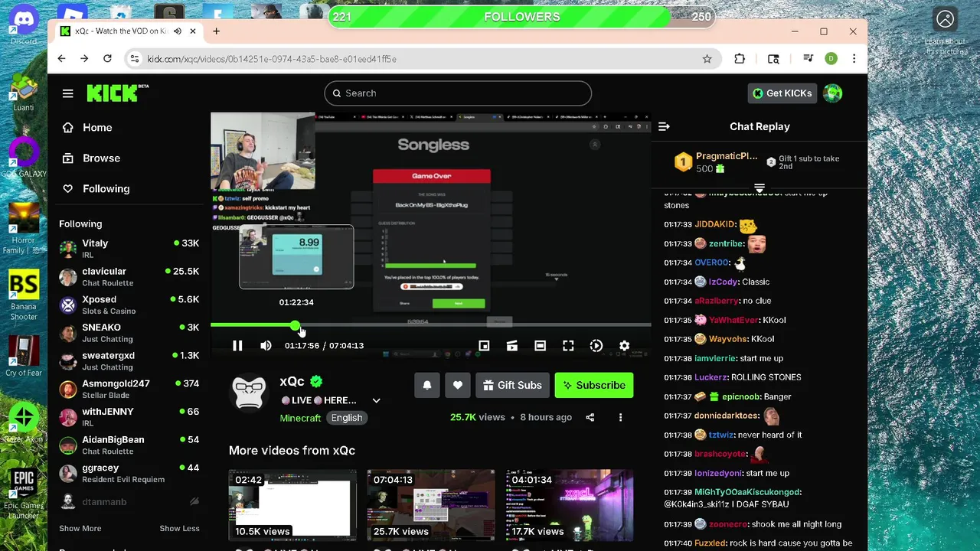Click the Kick search field
This screenshot has width=980, height=551.
pos(458,93)
